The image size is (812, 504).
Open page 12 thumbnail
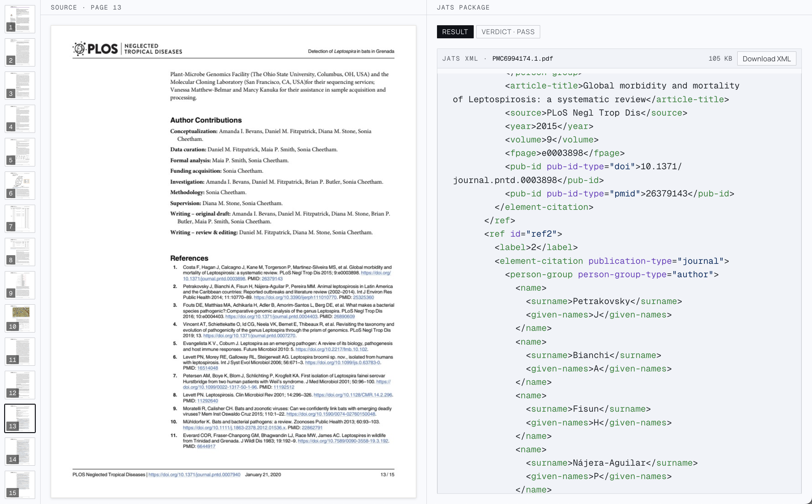pos(20,385)
